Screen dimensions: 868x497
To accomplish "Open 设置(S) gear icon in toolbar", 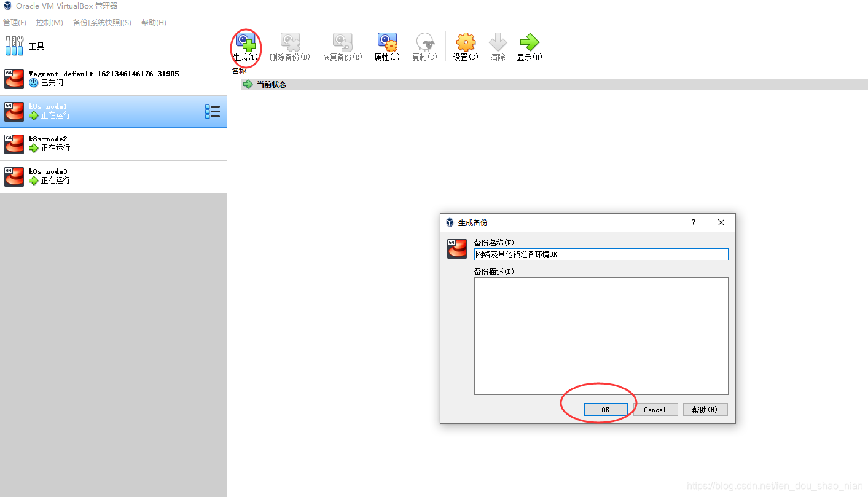I will coord(466,42).
